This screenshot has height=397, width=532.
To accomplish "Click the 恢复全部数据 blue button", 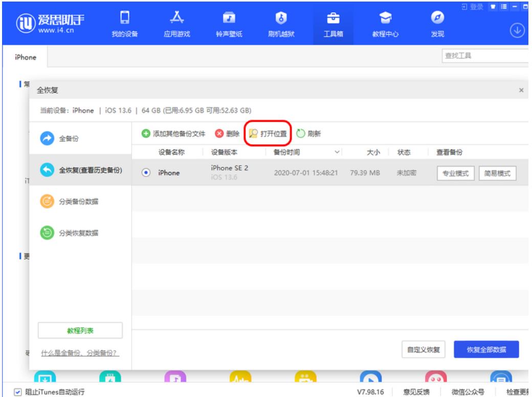I will [x=486, y=350].
